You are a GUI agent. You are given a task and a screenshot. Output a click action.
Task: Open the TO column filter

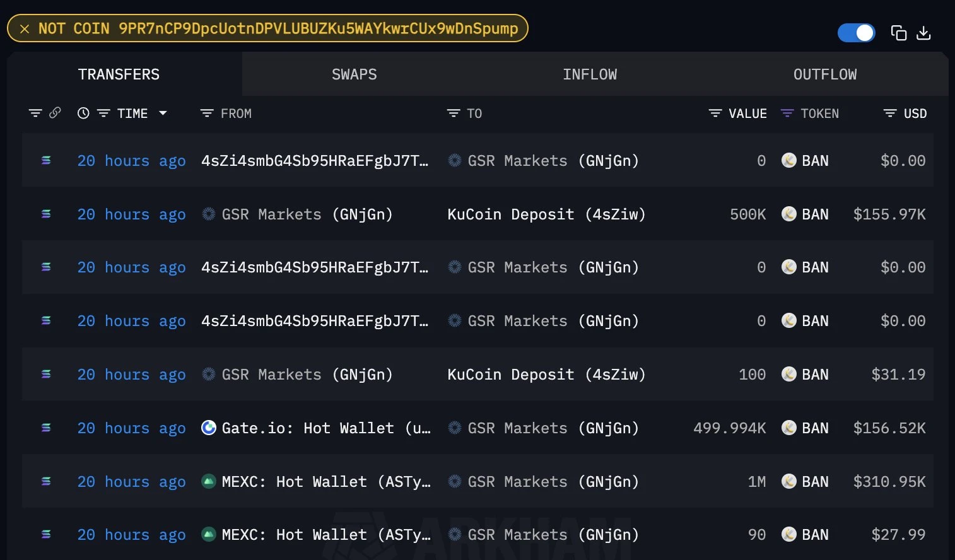pyautogui.click(x=454, y=114)
